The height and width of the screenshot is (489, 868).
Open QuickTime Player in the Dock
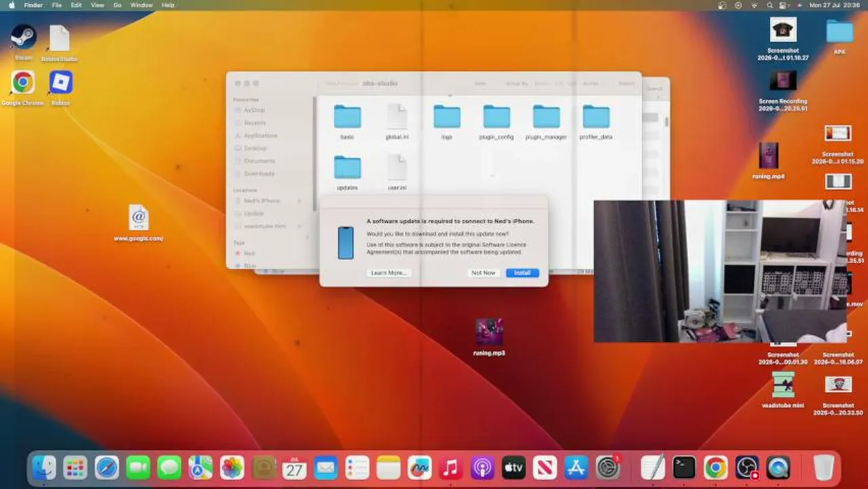click(778, 467)
